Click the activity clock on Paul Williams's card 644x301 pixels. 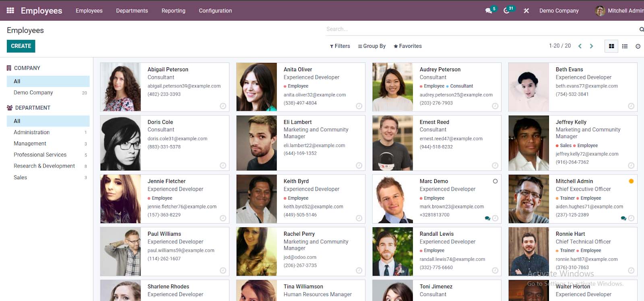coord(223,270)
